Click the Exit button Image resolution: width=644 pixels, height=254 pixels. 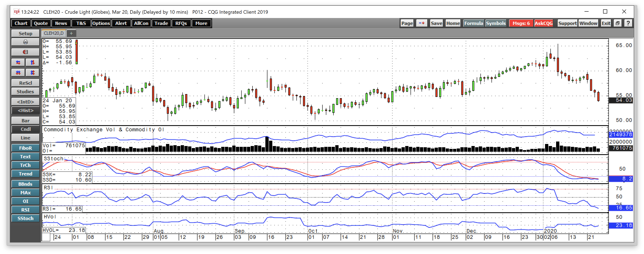[x=606, y=23]
